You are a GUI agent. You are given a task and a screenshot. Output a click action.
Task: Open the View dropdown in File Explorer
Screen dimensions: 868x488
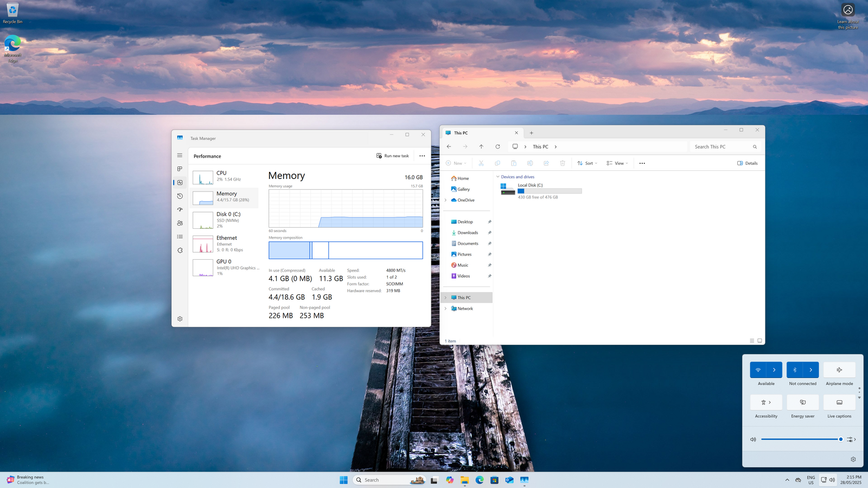click(x=617, y=163)
